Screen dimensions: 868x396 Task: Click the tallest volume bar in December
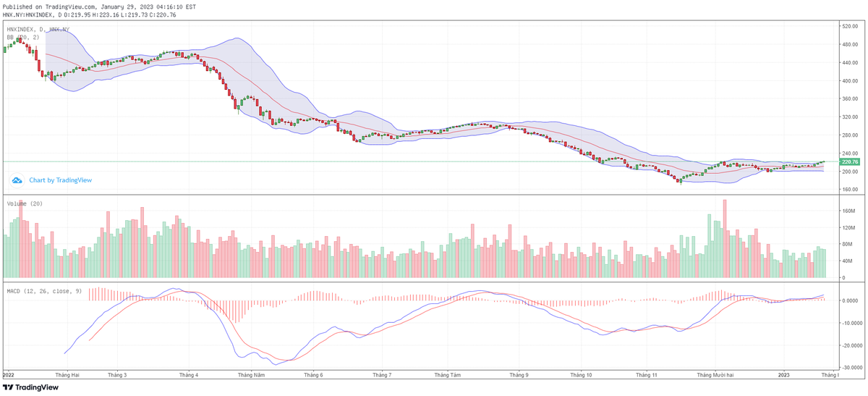tap(725, 239)
